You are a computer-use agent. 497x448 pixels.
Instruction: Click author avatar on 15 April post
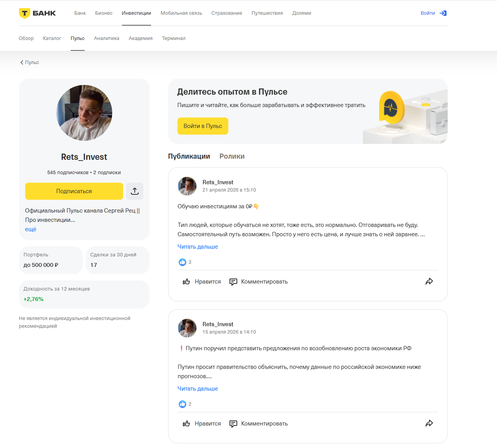187,328
